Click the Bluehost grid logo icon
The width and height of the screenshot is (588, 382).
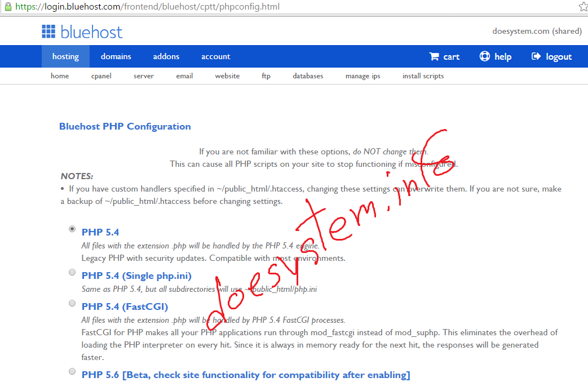click(48, 32)
